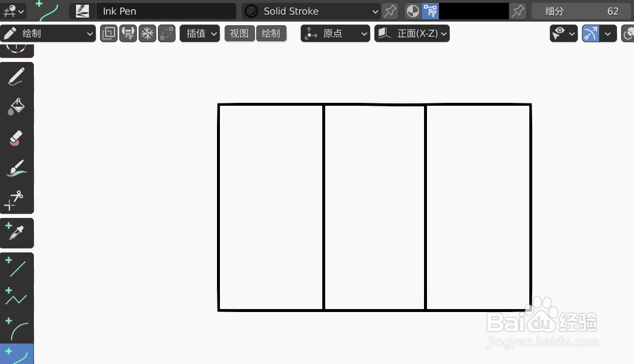Screen dimensions: 634x364
Task: Select the Line primitive tool
Action: coord(16,268)
